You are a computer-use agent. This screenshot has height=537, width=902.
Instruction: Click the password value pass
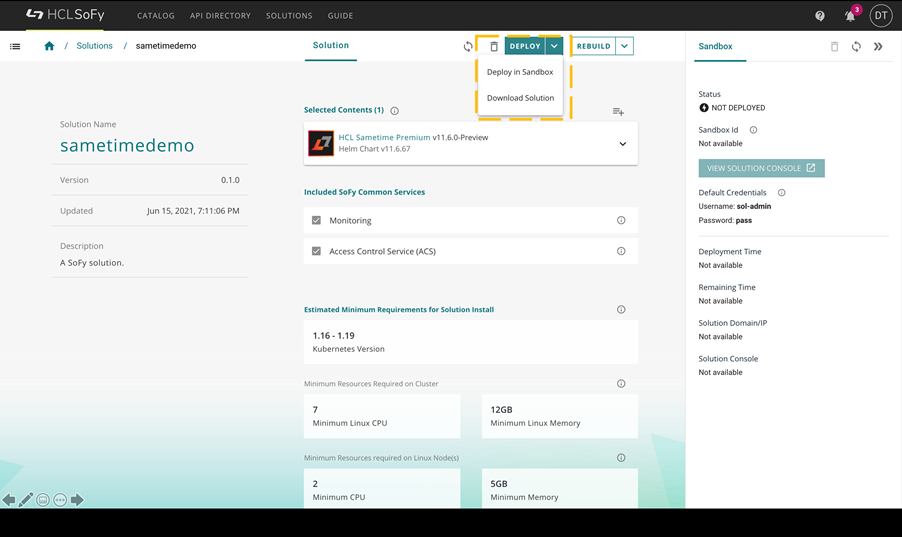click(x=744, y=220)
